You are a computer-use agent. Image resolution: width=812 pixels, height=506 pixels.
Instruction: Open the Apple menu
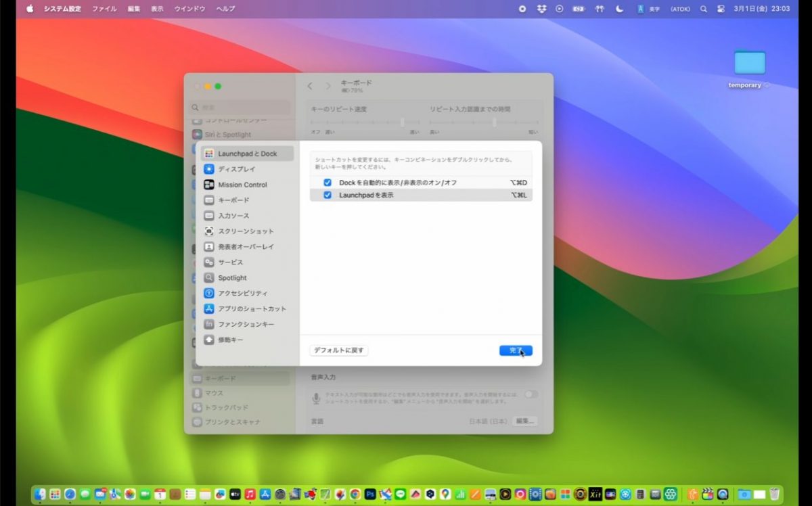click(x=30, y=9)
